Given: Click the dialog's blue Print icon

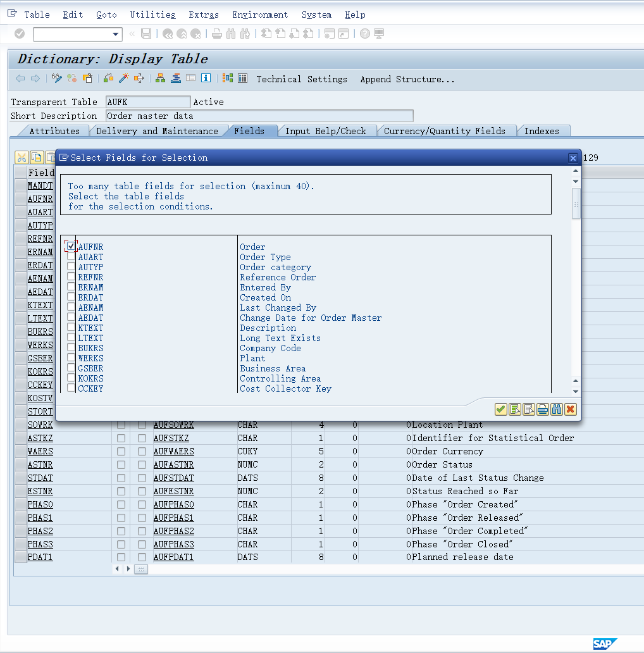Looking at the screenshot, I should [542, 409].
